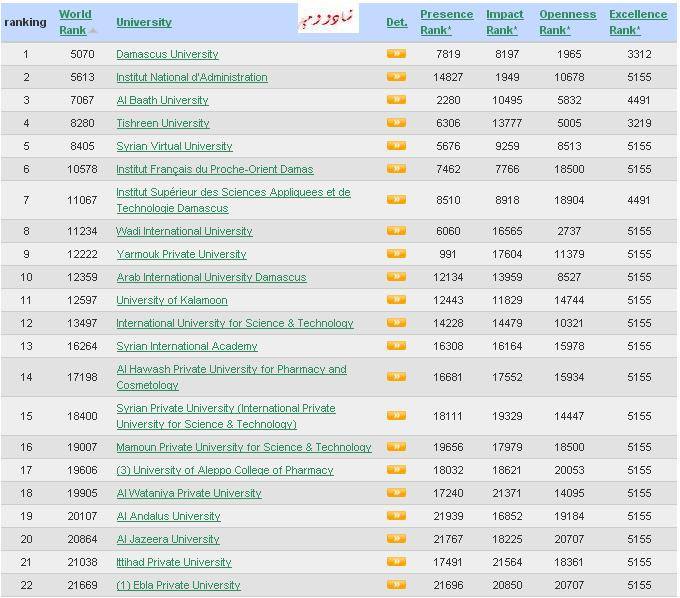Click details arrow for Institut National d'Administration
The width and height of the screenshot is (680, 598).
click(396, 77)
